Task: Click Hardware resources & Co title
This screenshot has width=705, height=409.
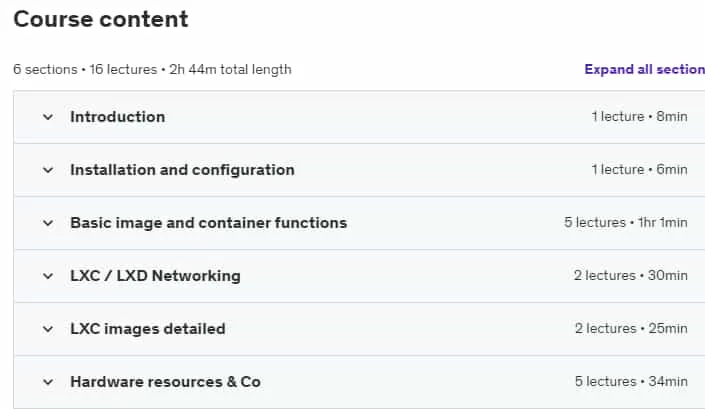Action: (x=165, y=382)
